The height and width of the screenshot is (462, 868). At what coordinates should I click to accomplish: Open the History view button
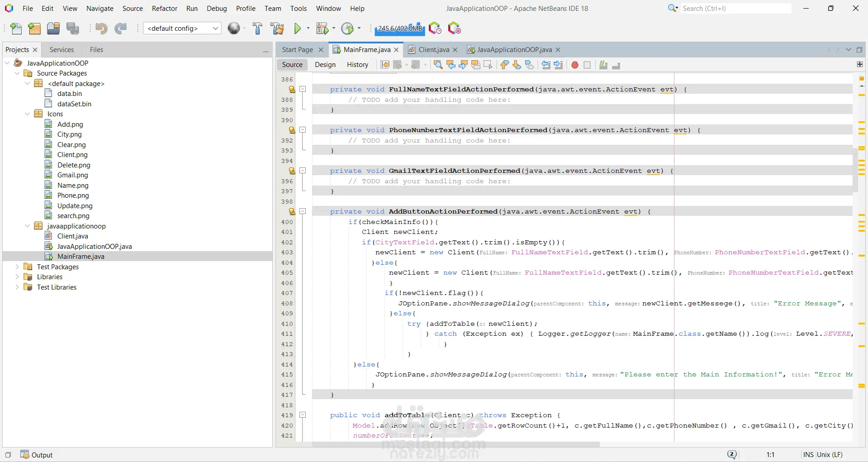(x=357, y=65)
